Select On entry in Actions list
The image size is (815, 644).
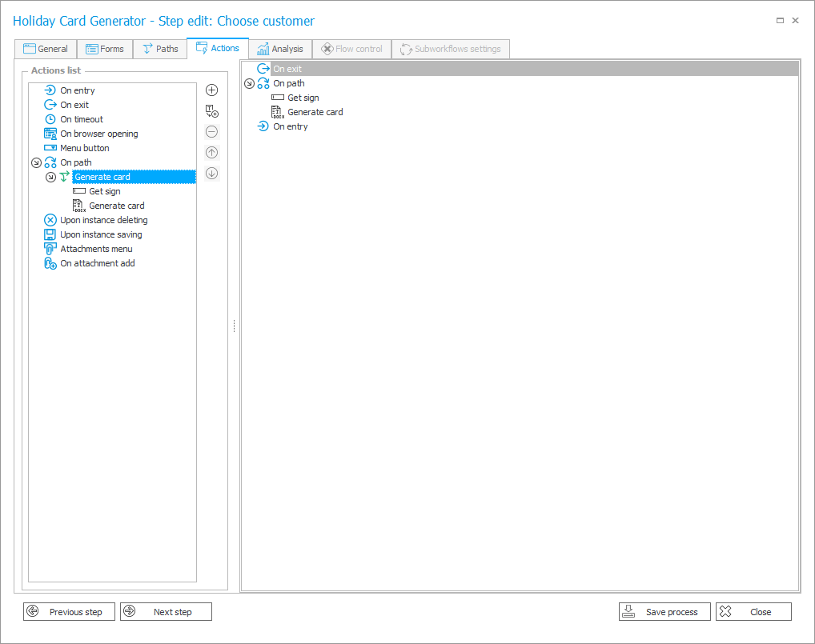[x=78, y=90]
